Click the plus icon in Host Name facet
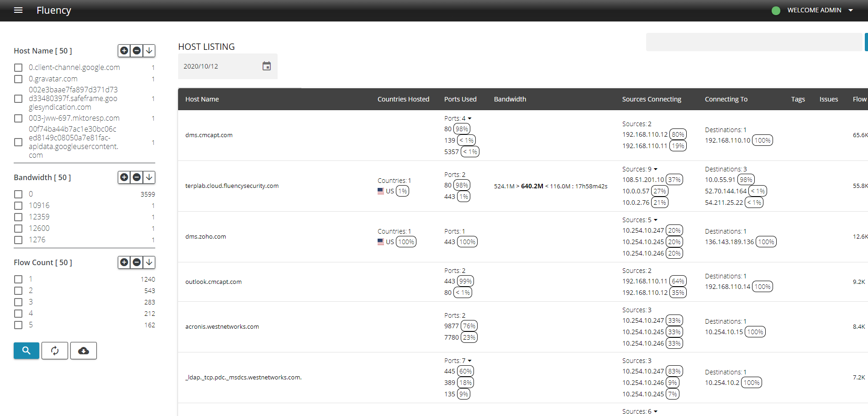The height and width of the screenshot is (416, 868). click(x=124, y=51)
